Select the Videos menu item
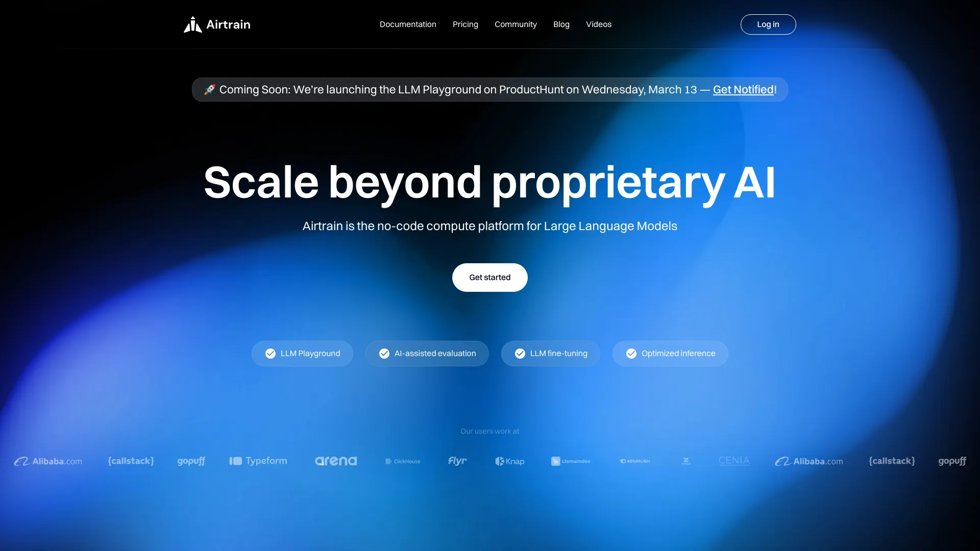This screenshot has width=980, height=551. (x=598, y=24)
